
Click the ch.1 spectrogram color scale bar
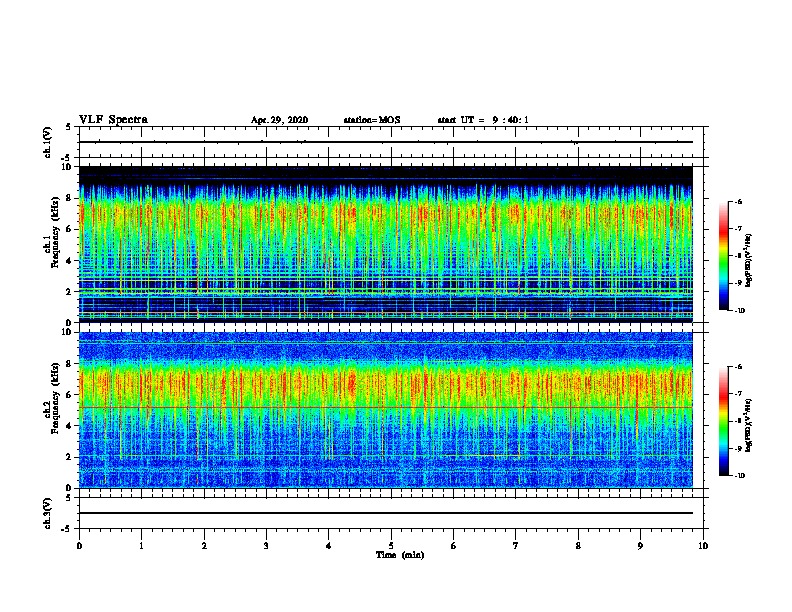(724, 256)
